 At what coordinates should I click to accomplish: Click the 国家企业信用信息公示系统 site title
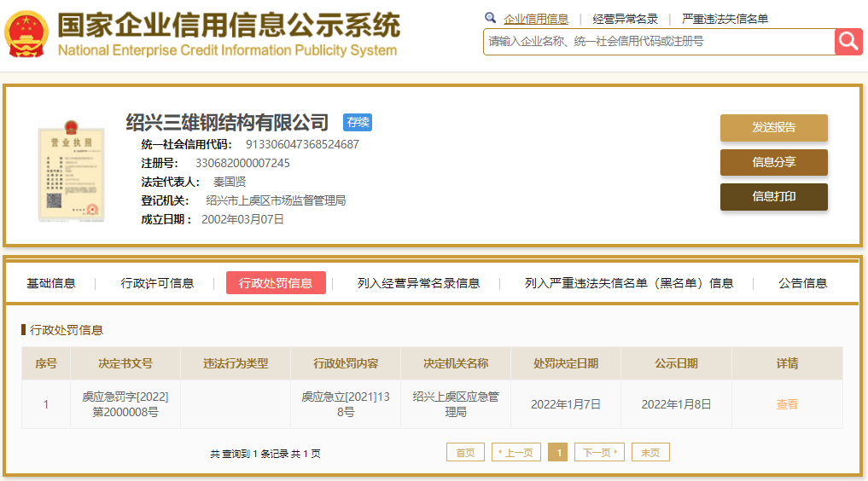[229, 26]
